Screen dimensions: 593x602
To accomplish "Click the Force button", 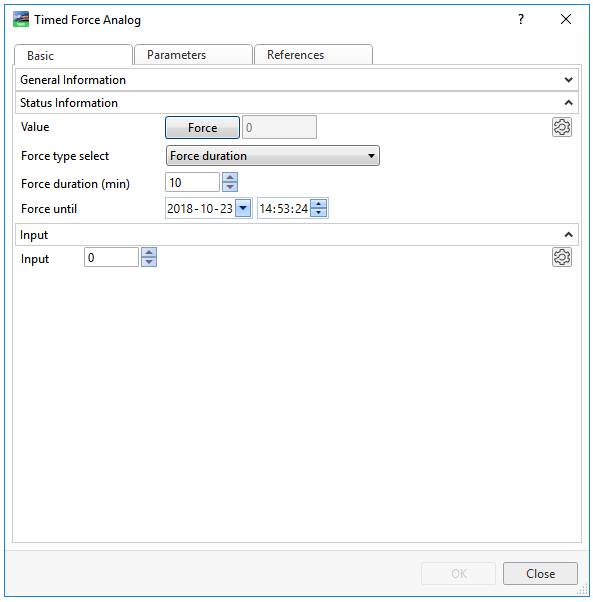I will [x=202, y=127].
